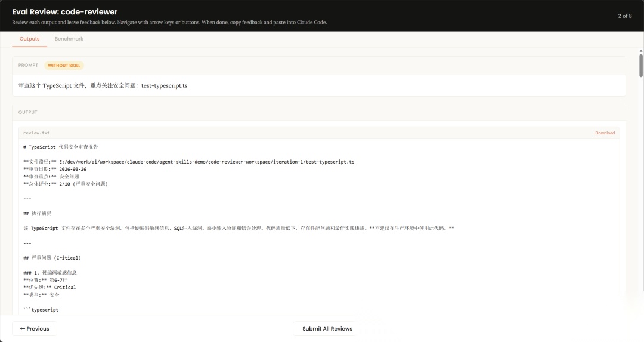Click the WITHOUT SKILL badge

[x=64, y=66]
